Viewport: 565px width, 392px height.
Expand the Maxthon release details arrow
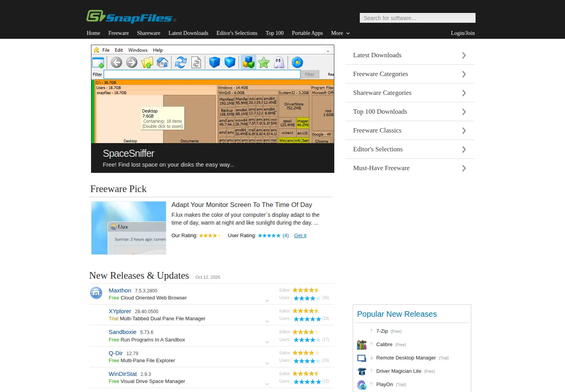[x=267, y=301]
